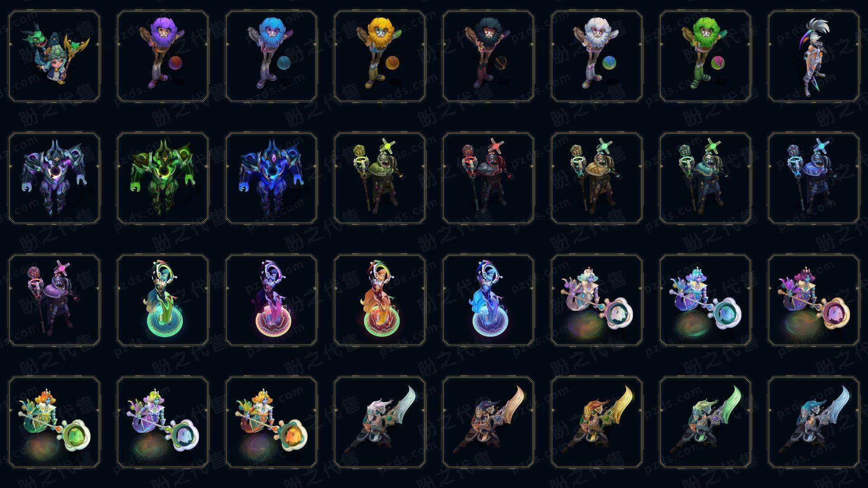This screenshot has height=488, width=868.
Task: Choose the white-haired basketball character chroma
Action: [597, 56]
